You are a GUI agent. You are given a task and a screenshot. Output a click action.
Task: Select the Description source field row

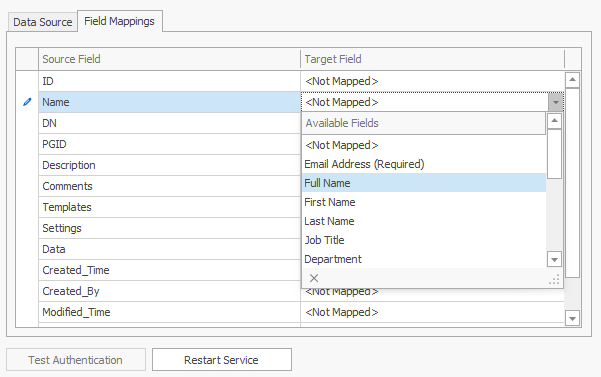pos(169,165)
